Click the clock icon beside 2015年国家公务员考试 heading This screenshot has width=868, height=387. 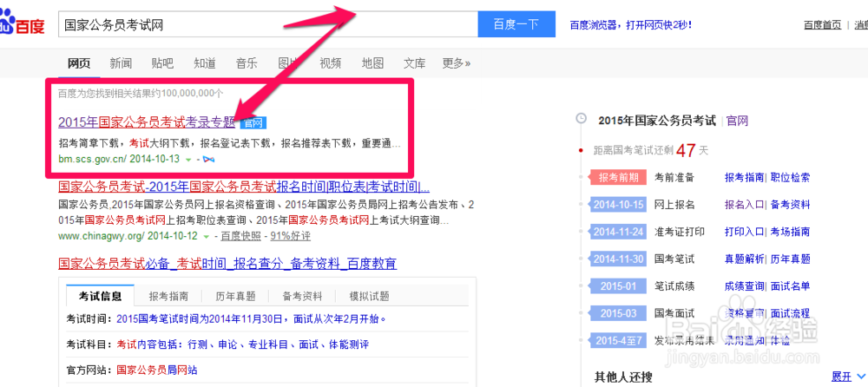pyautogui.click(x=582, y=119)
